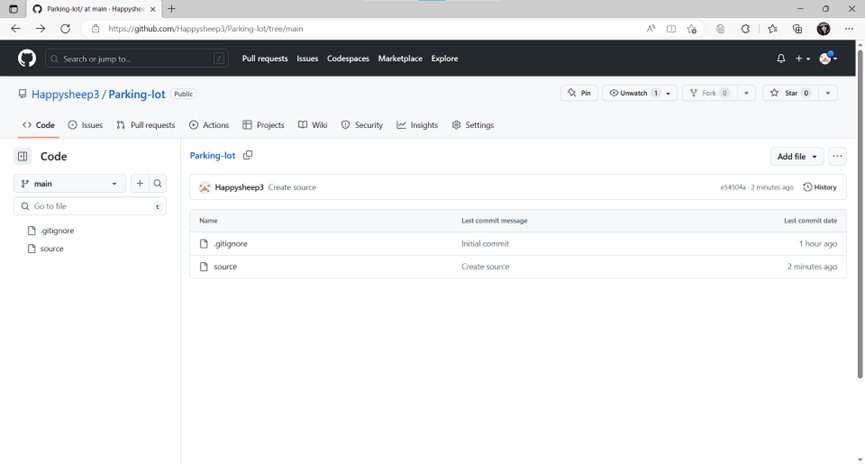Click the Unwatch button
The width and height of the screenshot is (865, 464).
(x=632, y=93)
